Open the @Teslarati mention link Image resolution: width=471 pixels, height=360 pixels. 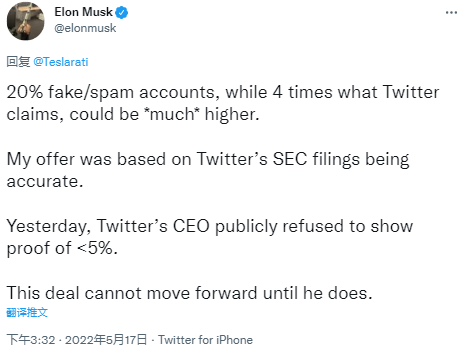tap(61, 62)
